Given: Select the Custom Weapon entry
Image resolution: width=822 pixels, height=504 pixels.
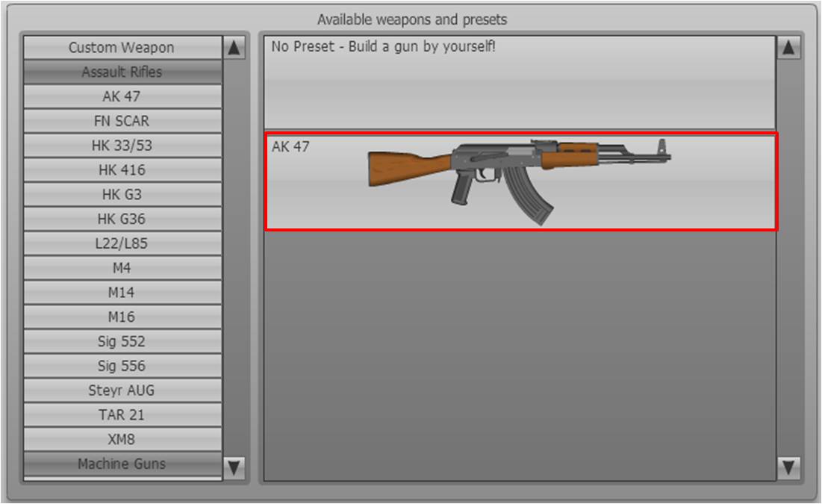Looking at the screenshot, I should pyautogui.click(x=122, y=47).
